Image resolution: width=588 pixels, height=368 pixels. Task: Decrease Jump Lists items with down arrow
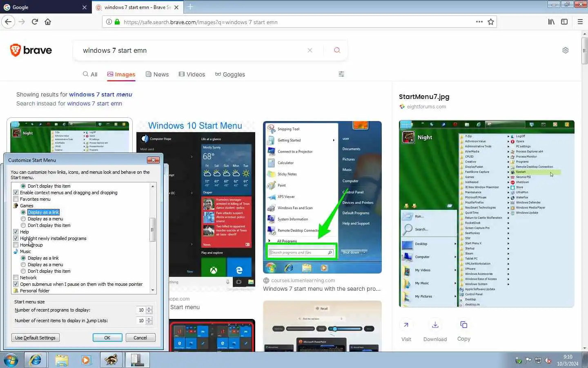point(149,323)
